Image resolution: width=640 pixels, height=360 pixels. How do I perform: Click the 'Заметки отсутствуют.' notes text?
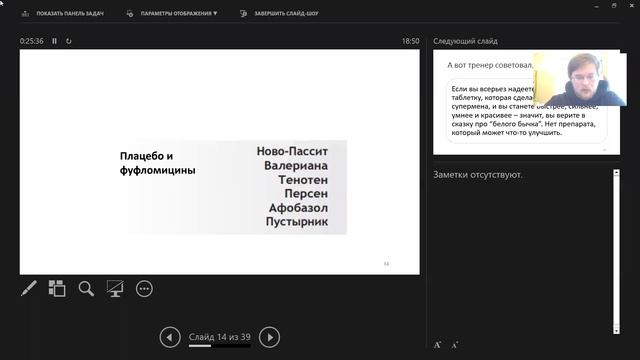click(478, 175)
